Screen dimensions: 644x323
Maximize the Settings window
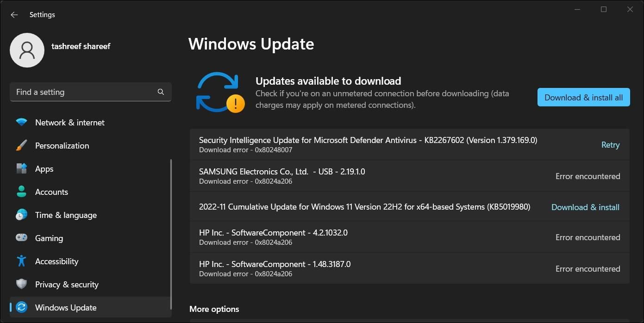[x=604, y=9]
